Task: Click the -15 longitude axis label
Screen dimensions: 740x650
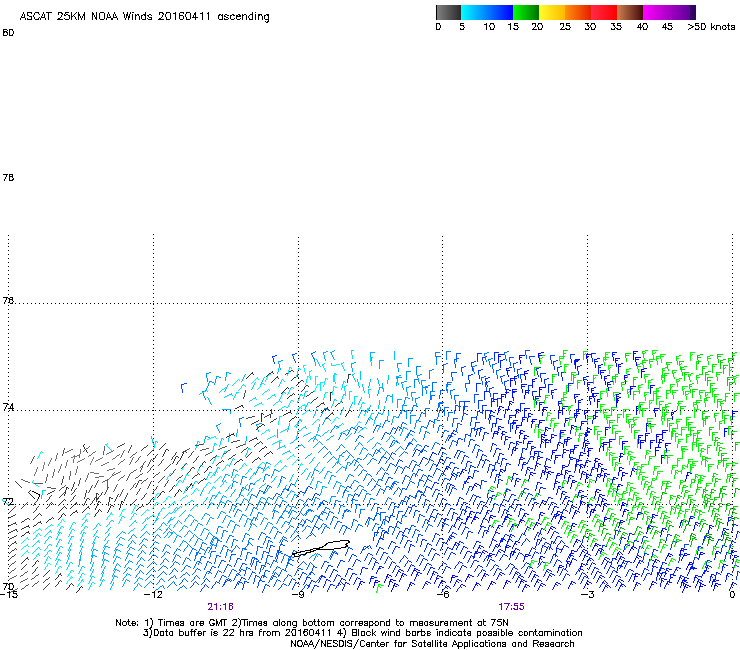Action: point(8,595)
